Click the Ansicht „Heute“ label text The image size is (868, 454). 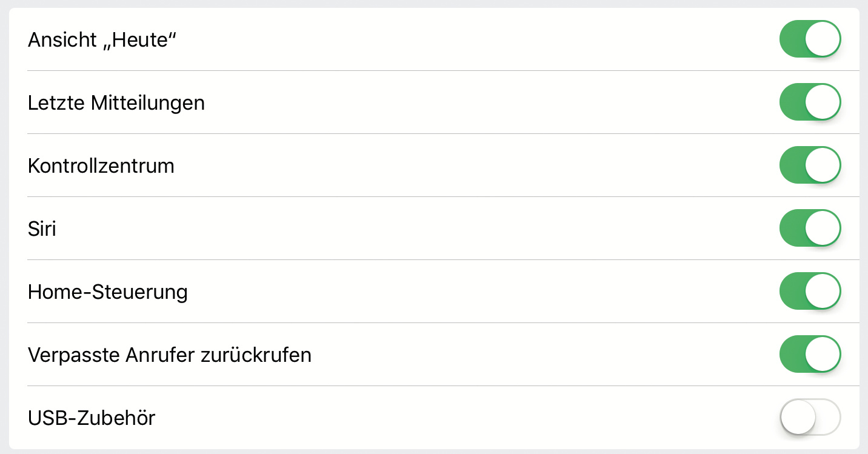coord(105,40)
